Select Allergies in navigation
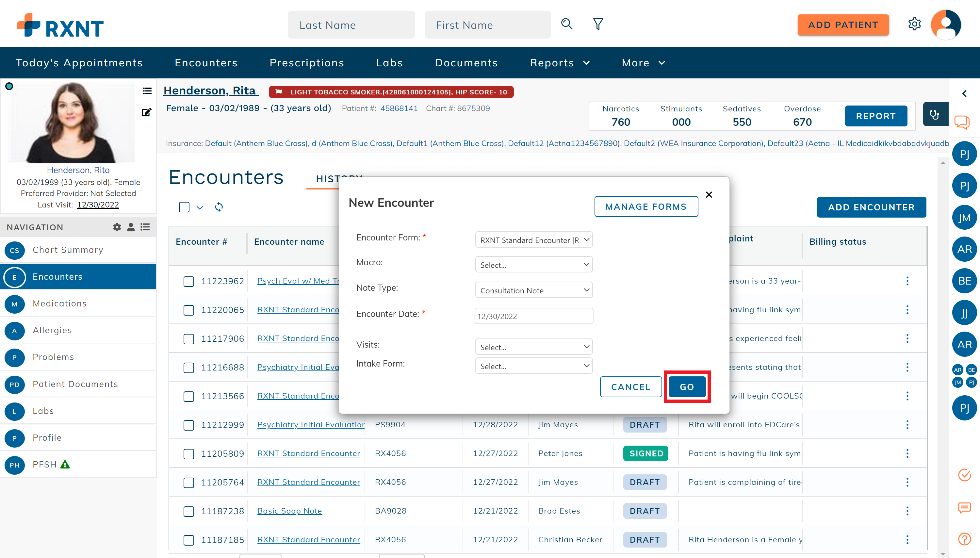Image resolution: width=980 pixels, height=558 pixels. [78, 330]
